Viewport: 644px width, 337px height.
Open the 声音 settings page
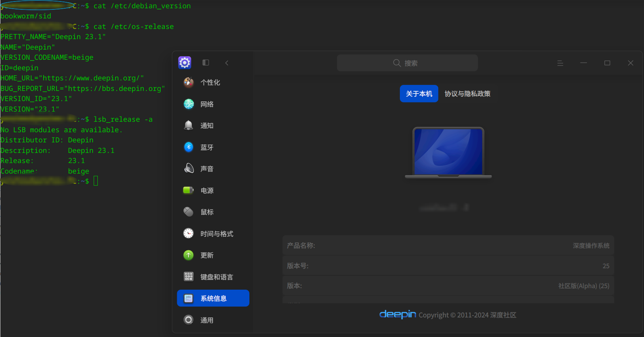point(213,169)
